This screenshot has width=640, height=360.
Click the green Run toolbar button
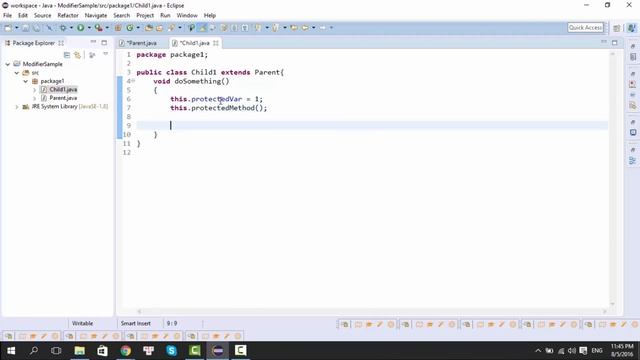tap(80, 28)
